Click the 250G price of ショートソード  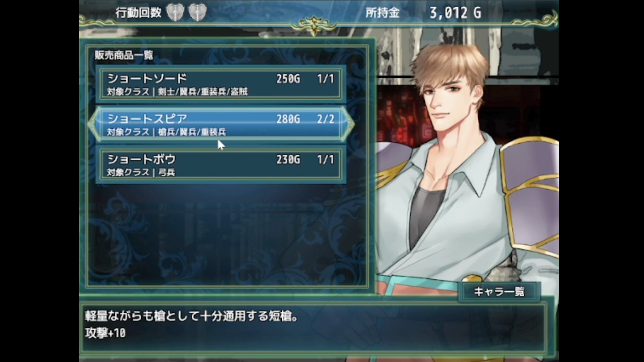pyautogui.click(x=288, y=79)
